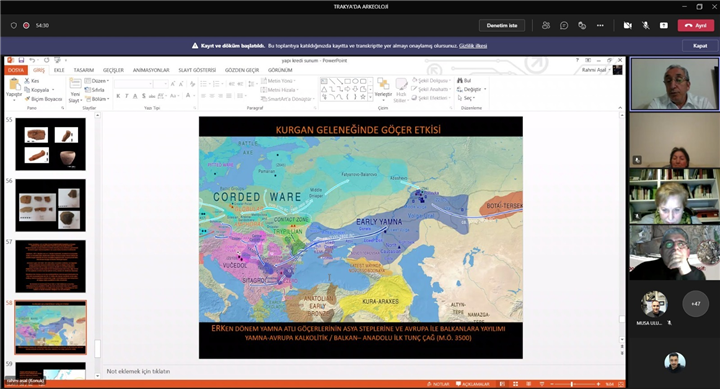Open the Değiştir replace dropdown
The width and height of the screenshot is (720, 389).
(472, 89)
